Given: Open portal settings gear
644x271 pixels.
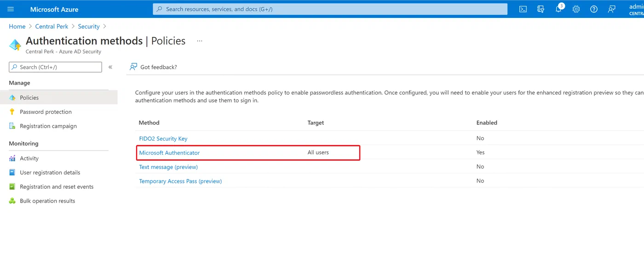Looking at the screenshot, I should coord(576,9).
